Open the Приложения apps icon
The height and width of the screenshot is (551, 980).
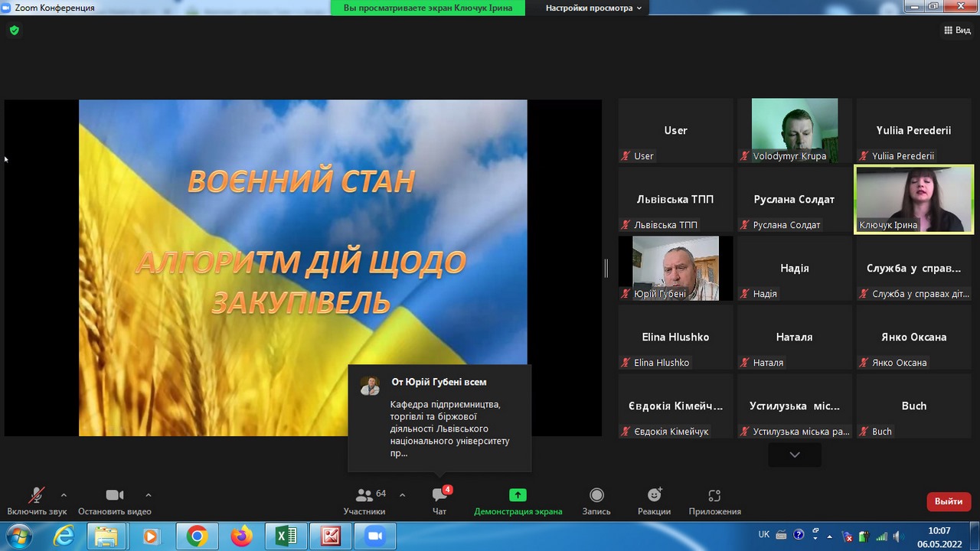coord(714,495)
